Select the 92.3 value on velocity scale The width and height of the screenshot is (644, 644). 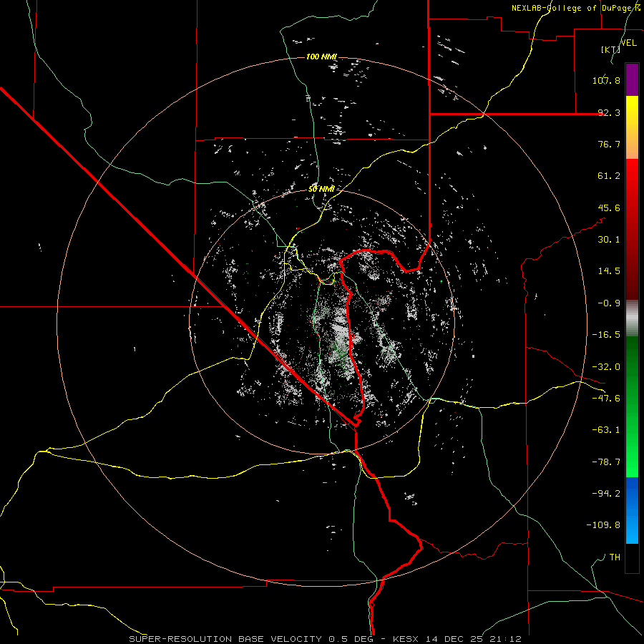609,112
